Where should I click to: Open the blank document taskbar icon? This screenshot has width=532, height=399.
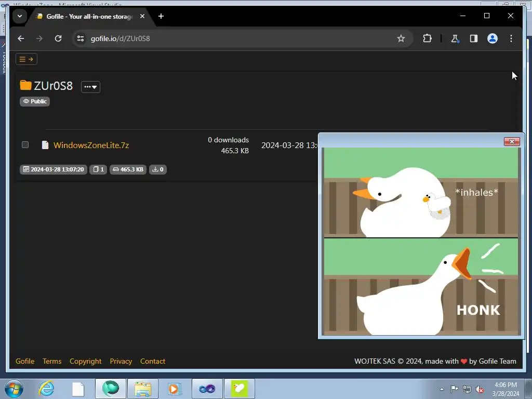(78, 389)
